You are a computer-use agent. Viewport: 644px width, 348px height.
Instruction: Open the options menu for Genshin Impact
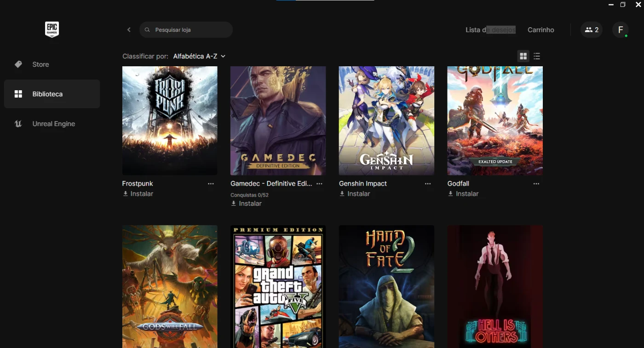tap(428, 184)
